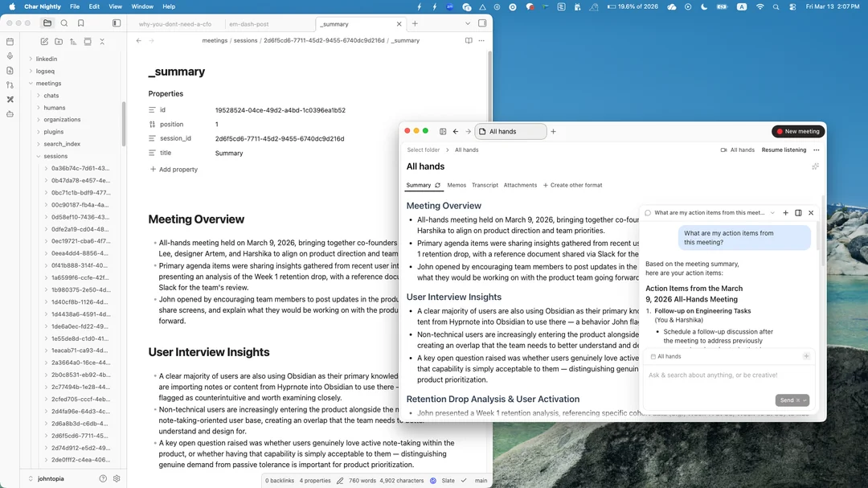Open the bookmarks icon in sidebar header
The height and width of the screenshot is (488, 868).
[x=81, y=23]
